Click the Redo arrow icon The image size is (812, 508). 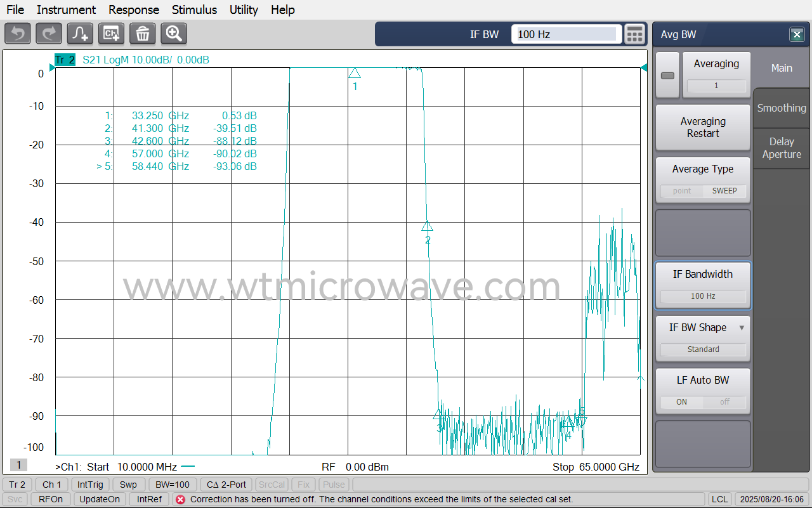pyautogui.click(x=49, y=34)
